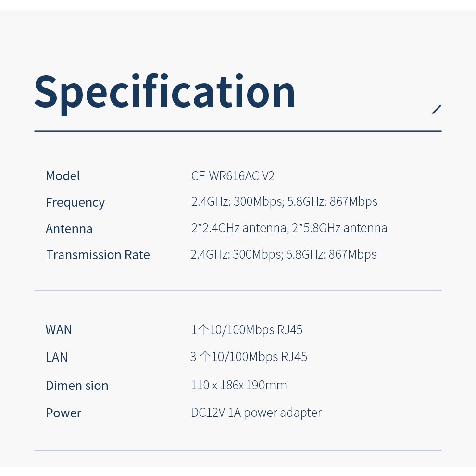Click the Transmission Rate row's speed value
This screenshot has width=476, height=476.
tap(283, 254)
